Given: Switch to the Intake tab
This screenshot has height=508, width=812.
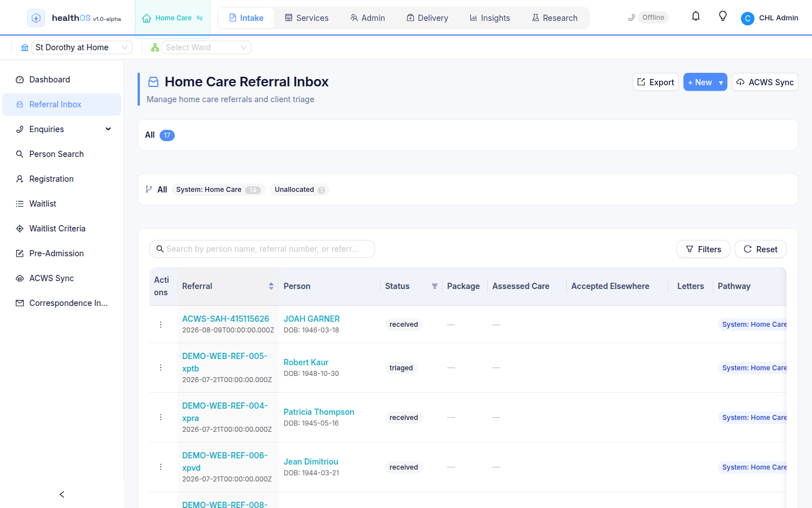Looking at the screenshot, I should click(x=246, y=18).
